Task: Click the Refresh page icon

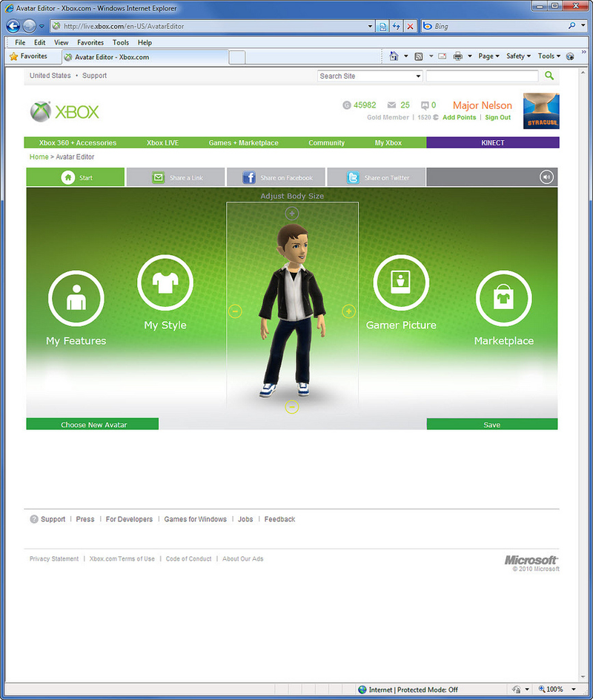Action: [397, 27]
